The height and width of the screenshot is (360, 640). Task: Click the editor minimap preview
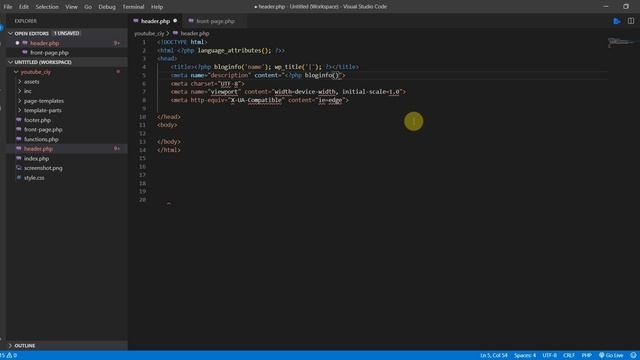tap(622, 42)
